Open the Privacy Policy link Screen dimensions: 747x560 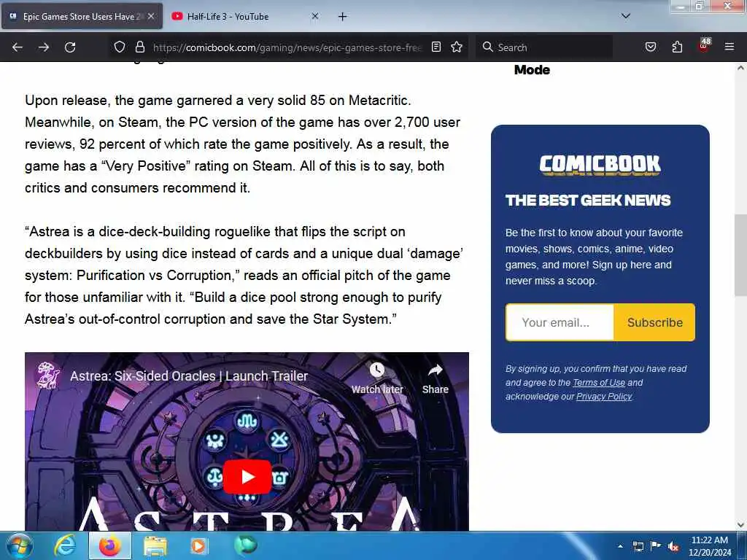pos(603,396)
